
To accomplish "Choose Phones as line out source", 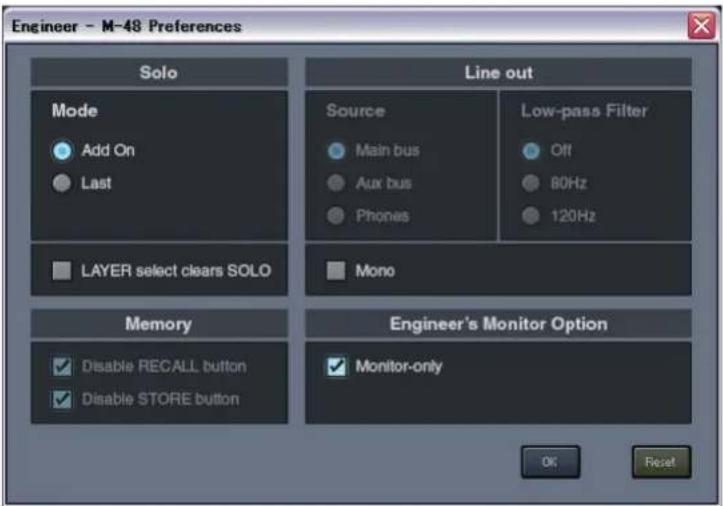I will pos(336,215).
